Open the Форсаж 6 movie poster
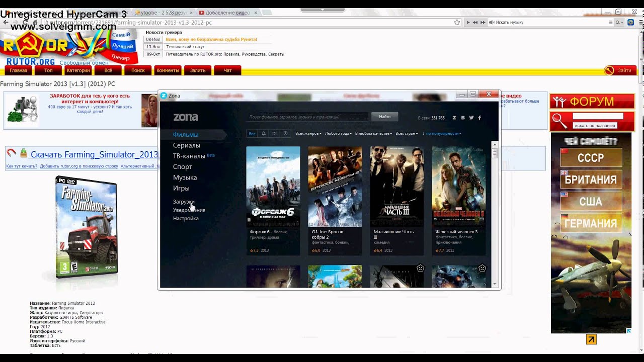The width and height of the screenshot is (644, 362). [x=273, y=187]
